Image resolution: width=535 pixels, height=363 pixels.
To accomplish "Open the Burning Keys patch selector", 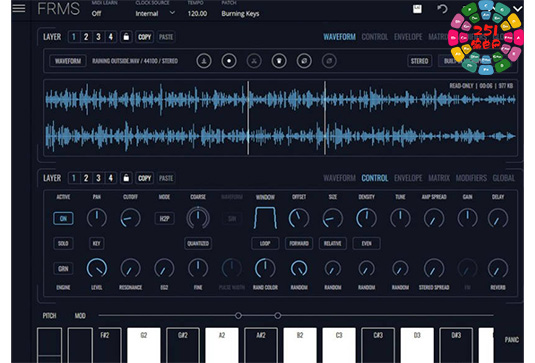I will tap(240, 14).
